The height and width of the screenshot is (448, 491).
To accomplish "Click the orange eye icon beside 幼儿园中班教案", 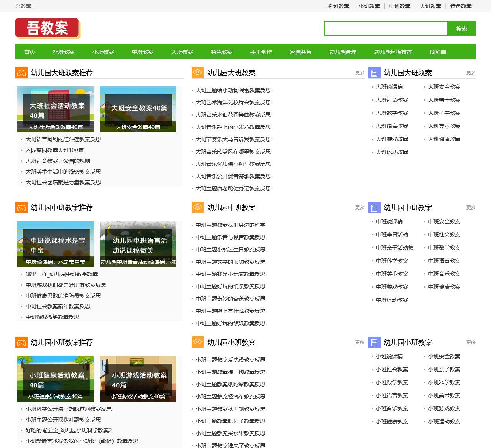I will 198,207.
